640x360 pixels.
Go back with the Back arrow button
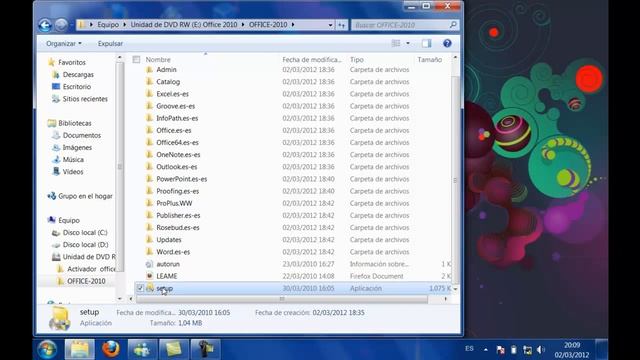click(x=45, y=25)
